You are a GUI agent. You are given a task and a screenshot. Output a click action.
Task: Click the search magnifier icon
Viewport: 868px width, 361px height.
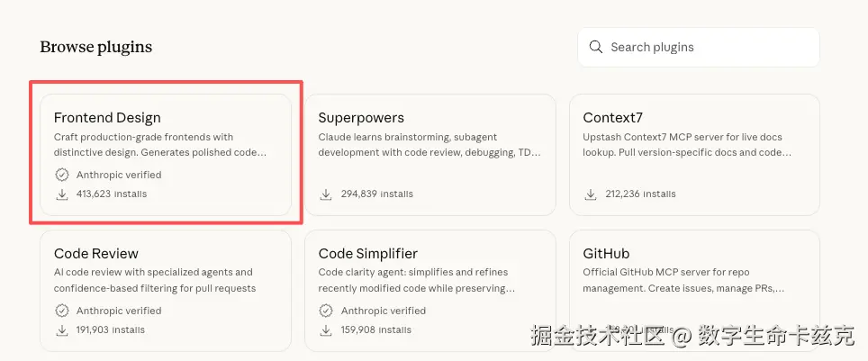pos(595,47)
